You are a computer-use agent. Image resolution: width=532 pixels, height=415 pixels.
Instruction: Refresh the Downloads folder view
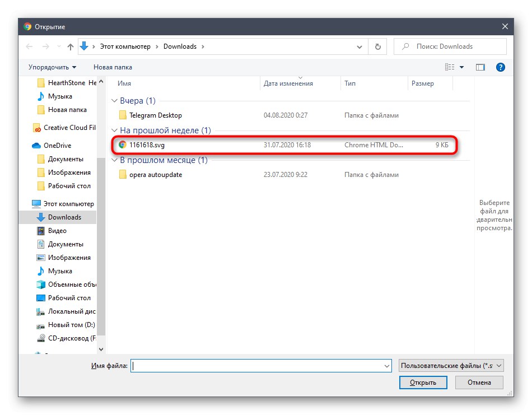pos(377,46)
